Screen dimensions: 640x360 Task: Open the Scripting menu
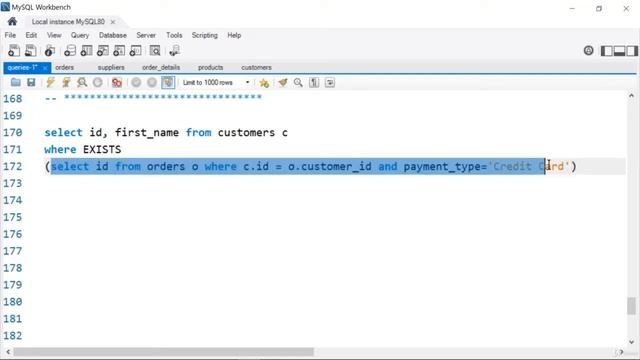[x=204, y=35]
